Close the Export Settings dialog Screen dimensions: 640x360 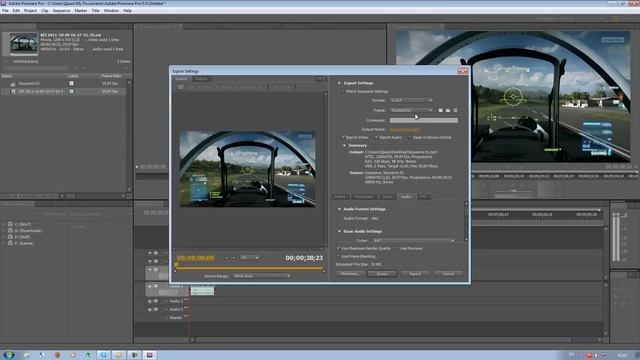[x=462, y=71]
